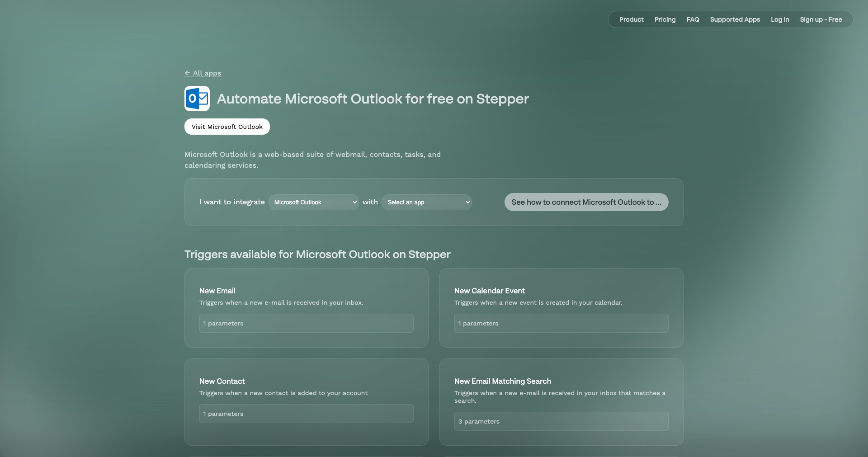
Task: Click Visit Microsoft Outlook button
Action: coord(227,127)
